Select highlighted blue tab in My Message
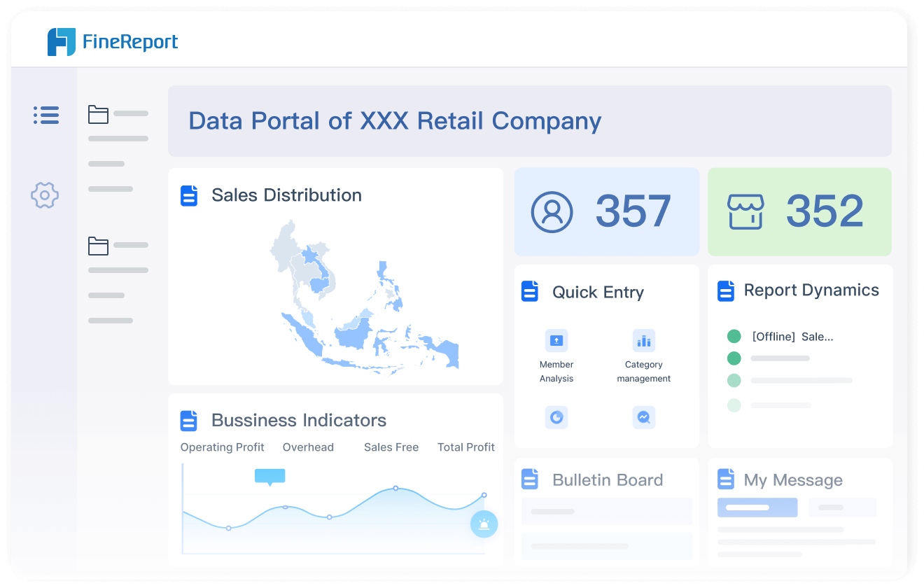 (757, 507)
